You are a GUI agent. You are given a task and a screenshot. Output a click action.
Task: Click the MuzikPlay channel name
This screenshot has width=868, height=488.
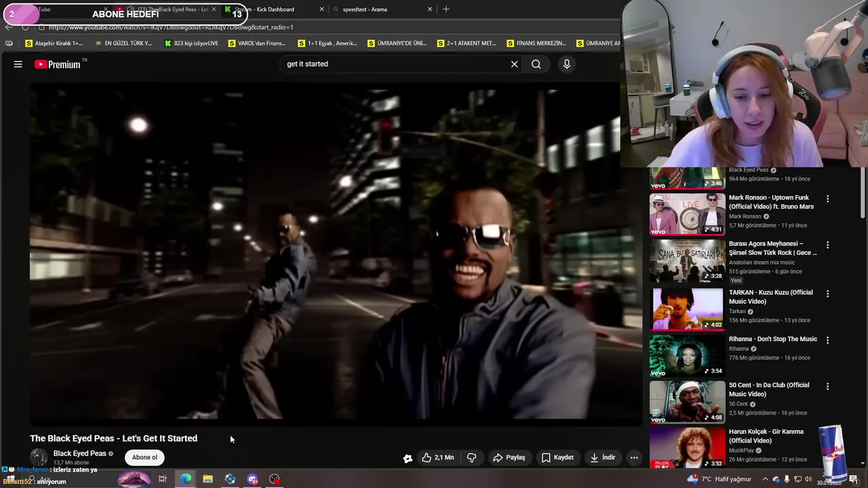pos(741,450)
